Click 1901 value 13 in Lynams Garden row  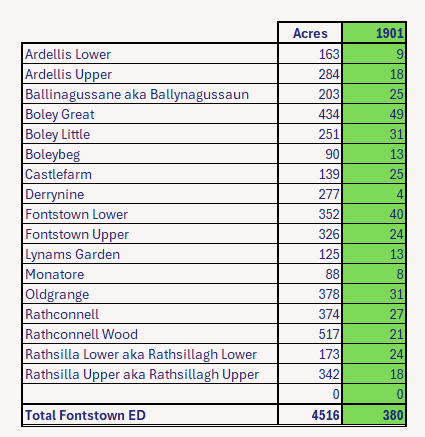point(374,254)
